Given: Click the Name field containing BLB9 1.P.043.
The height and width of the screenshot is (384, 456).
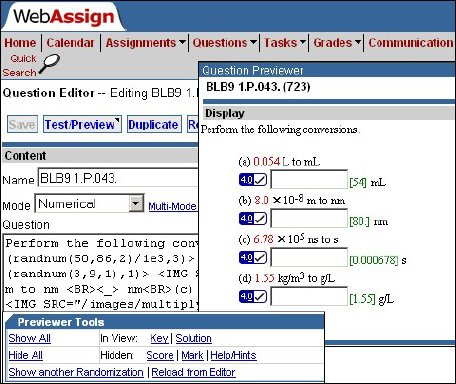Looking at the screenshot, I should (118, 178).
